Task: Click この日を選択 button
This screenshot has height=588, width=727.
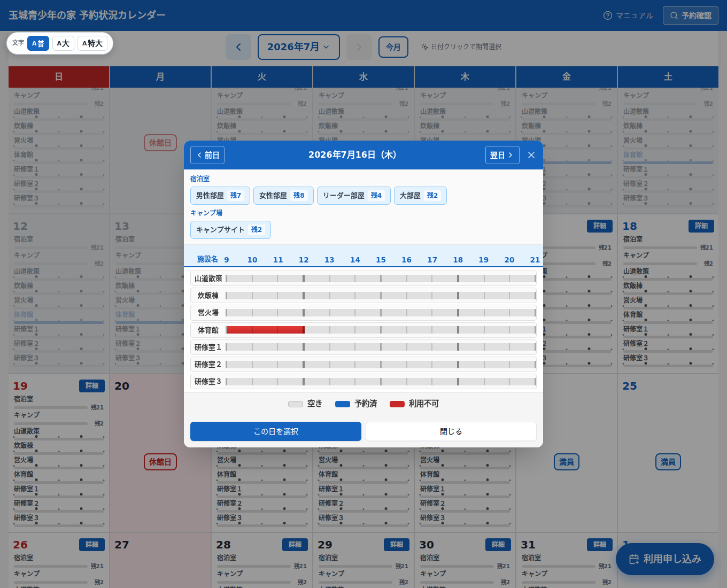Action: (x=276, y=431)
